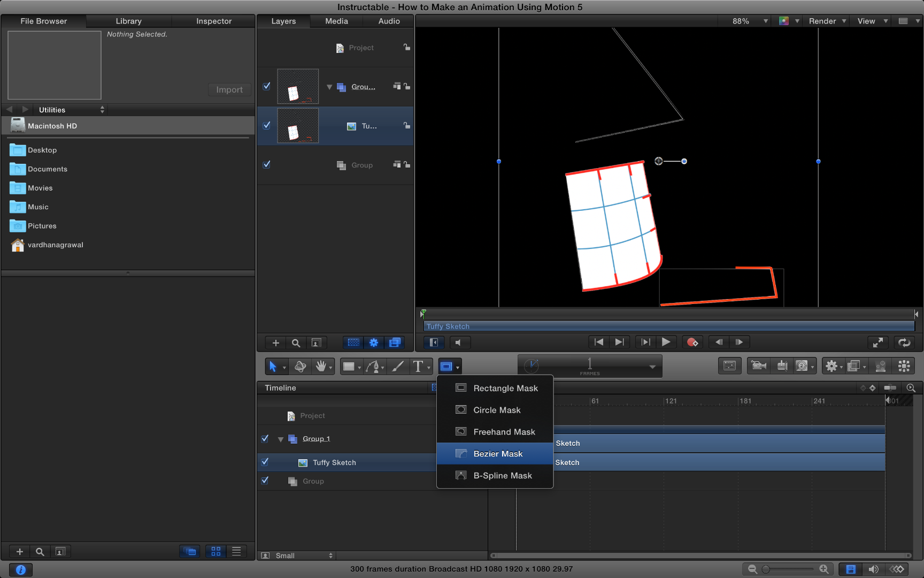Select the arrow Select/Transform tool

tap(273, 367)
